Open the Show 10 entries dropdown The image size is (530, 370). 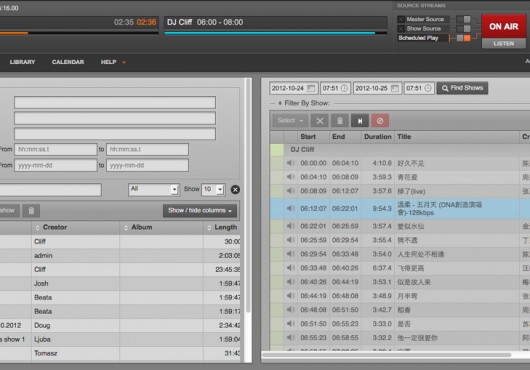click(x=213, y=189)
